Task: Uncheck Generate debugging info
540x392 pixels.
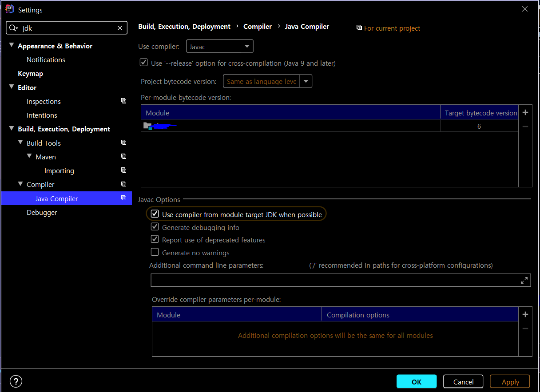Action: point(155,227)
